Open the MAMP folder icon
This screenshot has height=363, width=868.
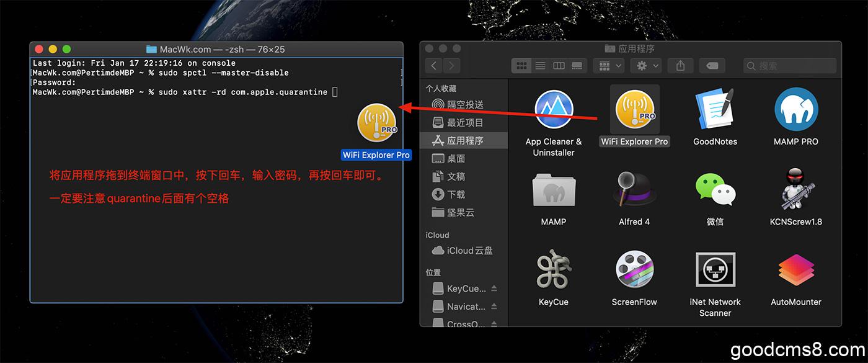tap(554, 190)
